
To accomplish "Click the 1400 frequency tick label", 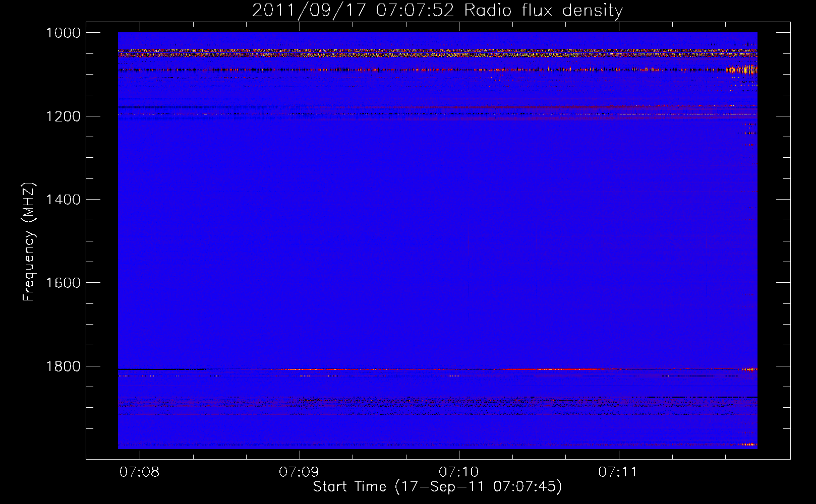I will [x=63, y=200].
